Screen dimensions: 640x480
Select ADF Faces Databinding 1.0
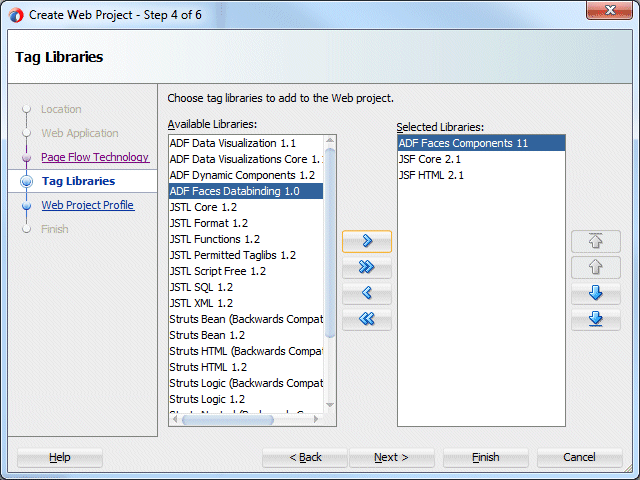[x=246, y=191]
